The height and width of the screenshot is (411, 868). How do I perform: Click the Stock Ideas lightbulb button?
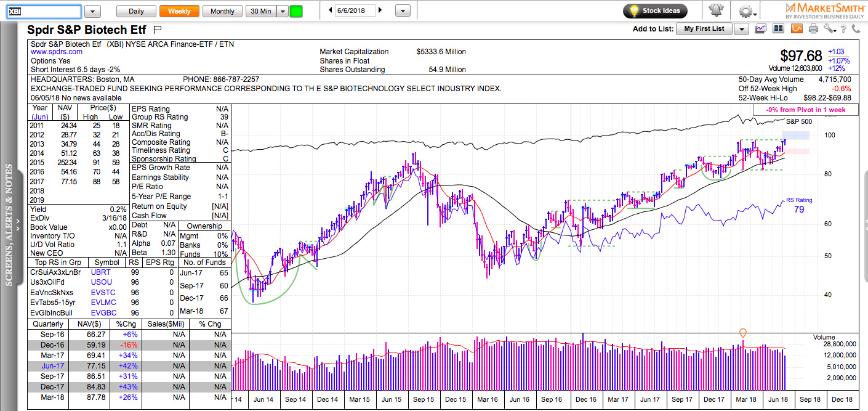coord(655,10)
